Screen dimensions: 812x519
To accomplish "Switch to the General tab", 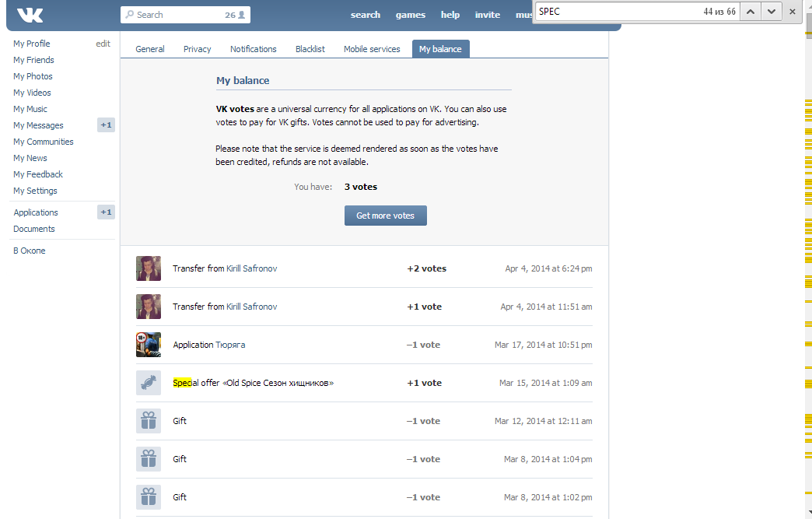I will coord(150,49).
